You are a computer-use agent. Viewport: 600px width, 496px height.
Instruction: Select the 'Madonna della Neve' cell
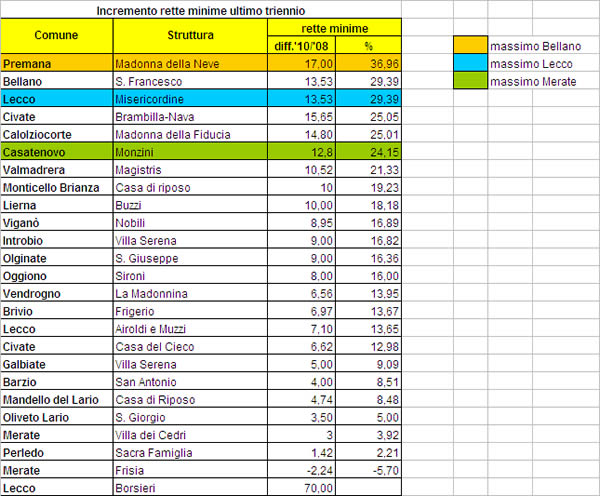(x=190, y=63)
